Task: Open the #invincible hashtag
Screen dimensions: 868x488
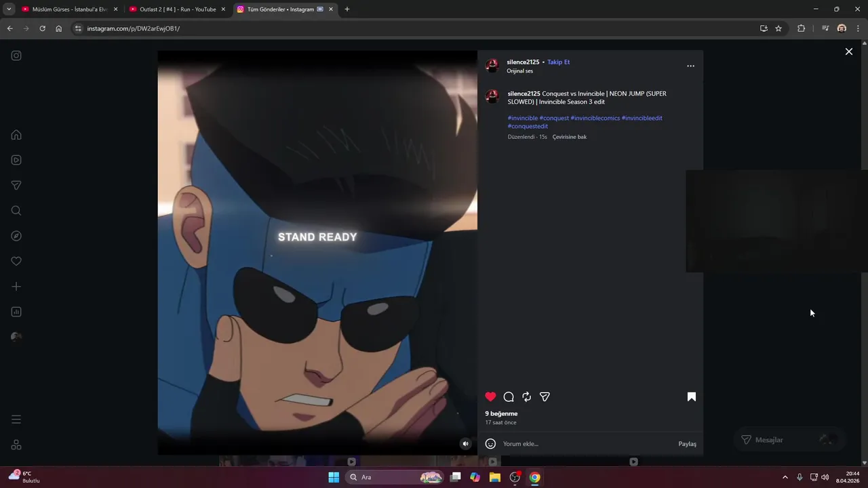Action: tap(522, 118)
